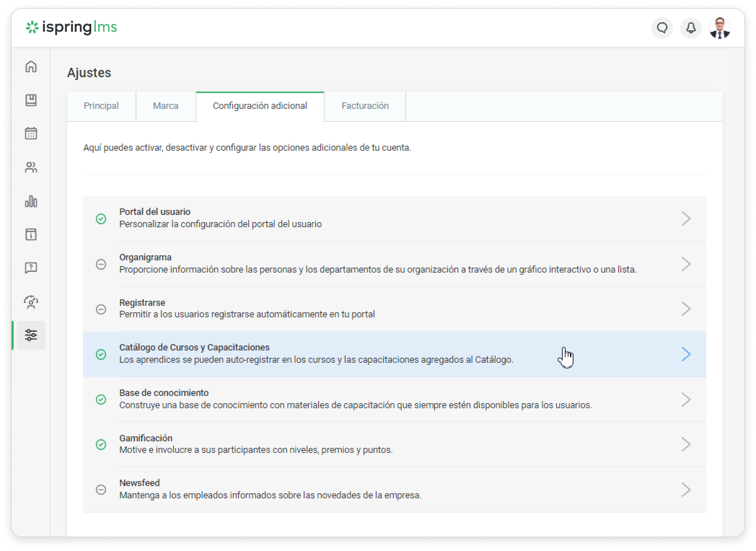Open the question bubble sidebar icon

[x=31, y=268]
